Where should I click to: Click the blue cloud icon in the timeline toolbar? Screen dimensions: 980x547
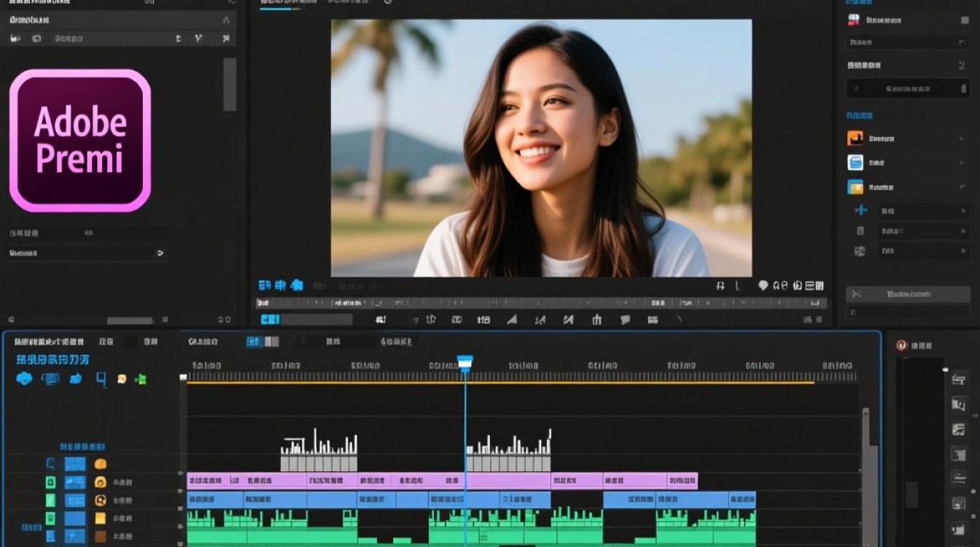pyautogui.click(x=24, y=379)
